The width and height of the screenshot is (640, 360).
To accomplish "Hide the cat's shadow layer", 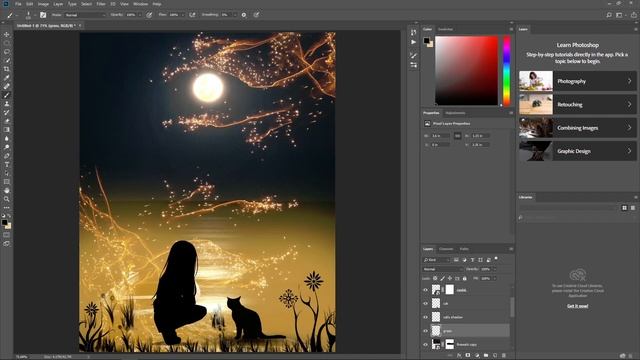I will [x=425, y=317].
